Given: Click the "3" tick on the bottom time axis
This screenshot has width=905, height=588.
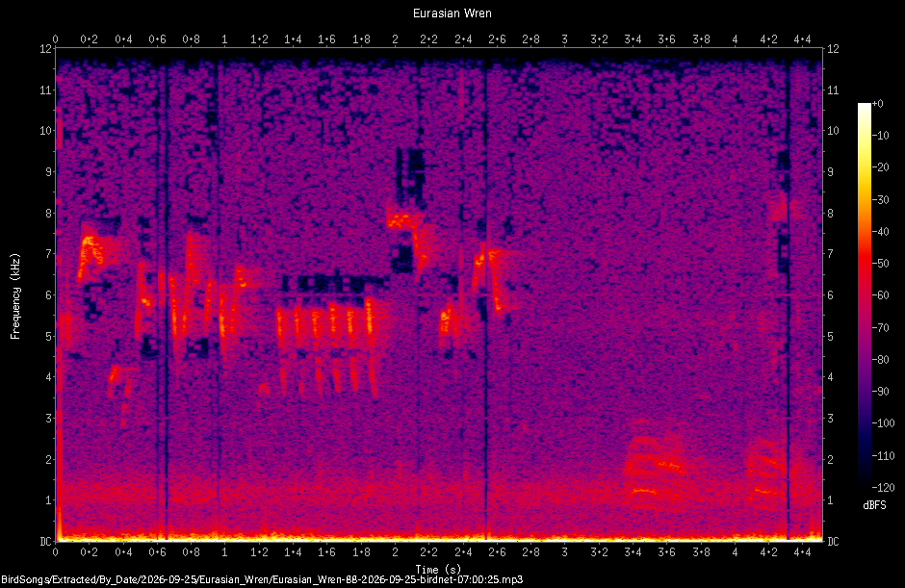Looking at the screenshot, I should pos(565,552).
